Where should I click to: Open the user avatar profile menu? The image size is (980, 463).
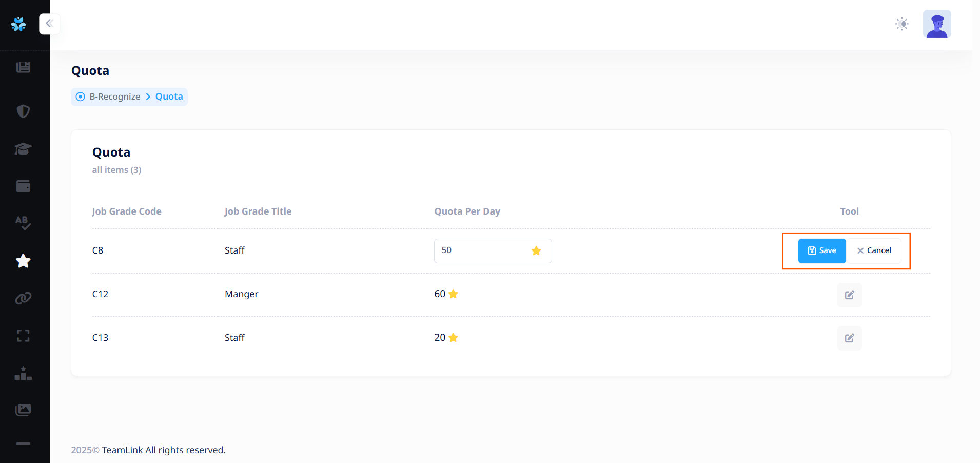(936, 24)
